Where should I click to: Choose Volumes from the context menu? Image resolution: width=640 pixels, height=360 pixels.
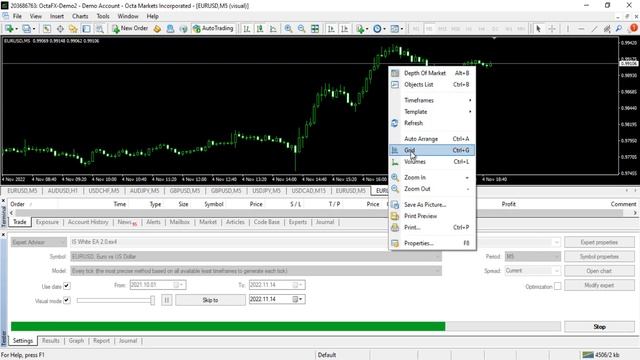pos(432,162)
